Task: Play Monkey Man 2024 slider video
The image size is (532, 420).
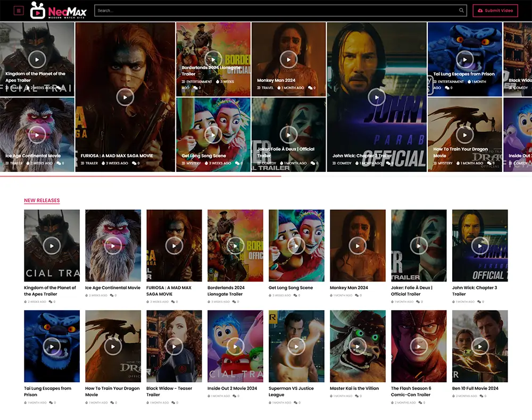Action: coord(288,60)
